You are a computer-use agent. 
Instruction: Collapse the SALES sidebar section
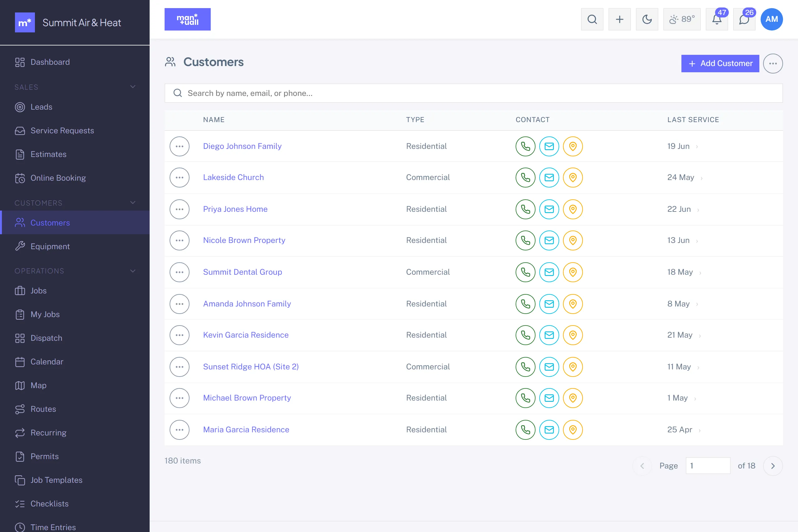[x=133, y=87]
